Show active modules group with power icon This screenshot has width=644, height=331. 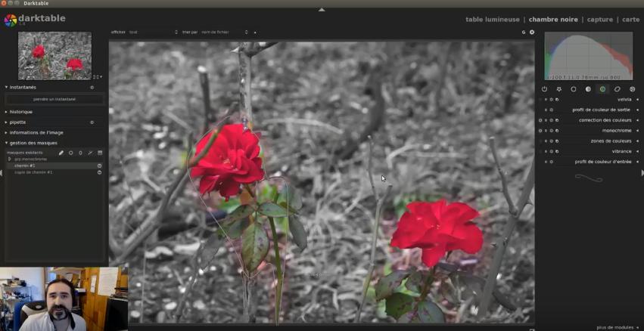544,89
